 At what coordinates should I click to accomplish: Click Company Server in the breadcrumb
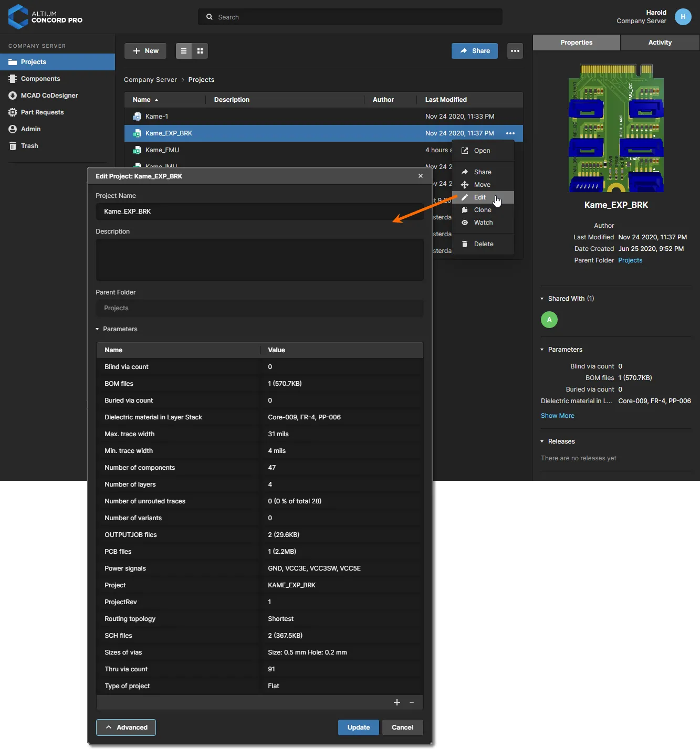click(x=150, y=80)
